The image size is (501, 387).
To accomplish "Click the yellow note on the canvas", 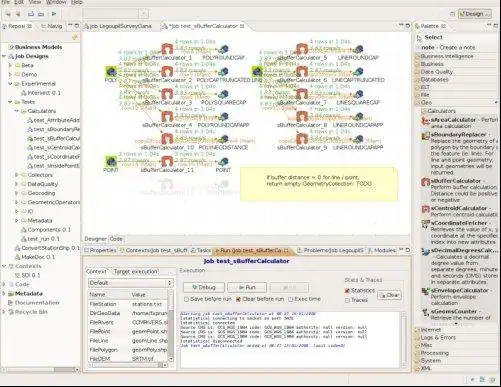I will click(x=319, y=184).
